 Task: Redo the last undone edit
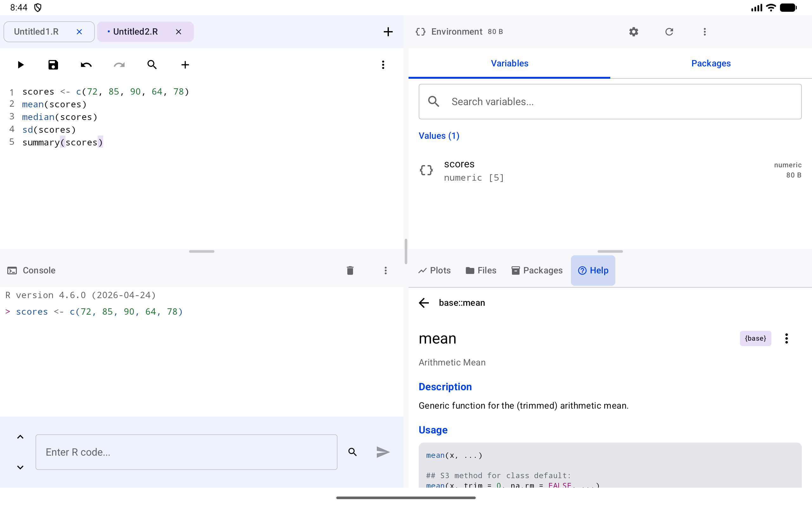point(119,65)
